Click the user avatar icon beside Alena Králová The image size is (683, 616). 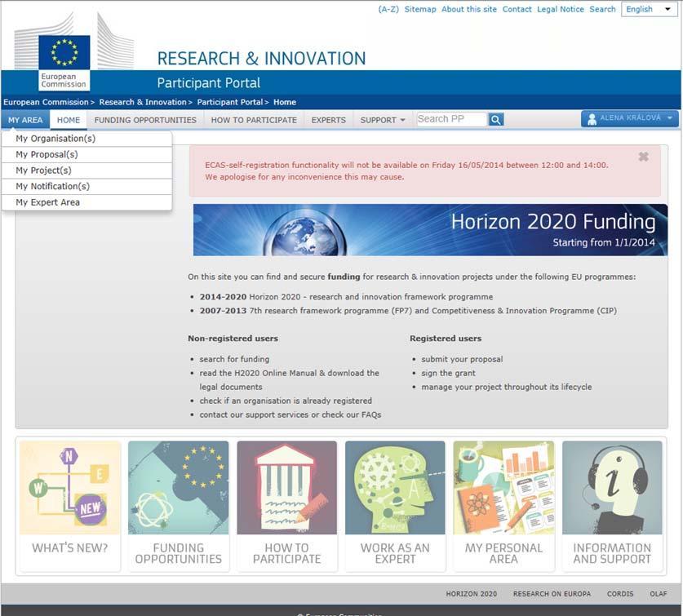click(592, 119)
